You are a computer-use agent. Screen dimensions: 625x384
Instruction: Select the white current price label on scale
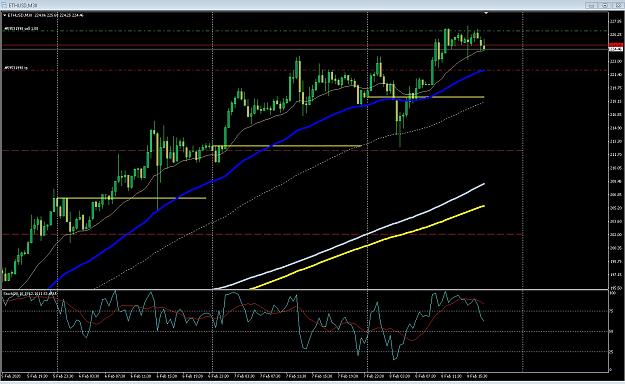616,49
